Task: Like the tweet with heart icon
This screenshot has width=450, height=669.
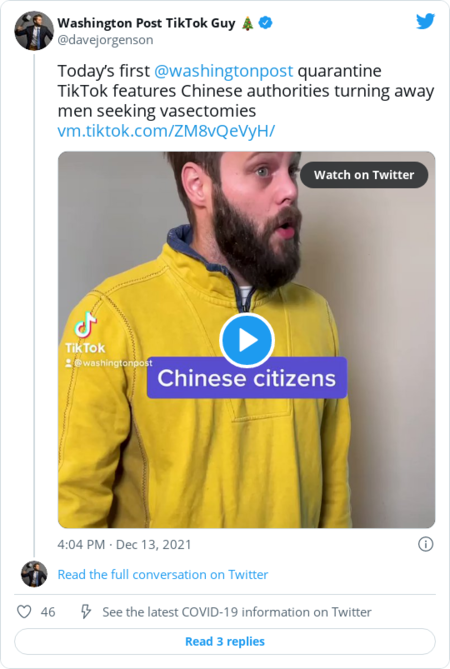Action: 24,612
